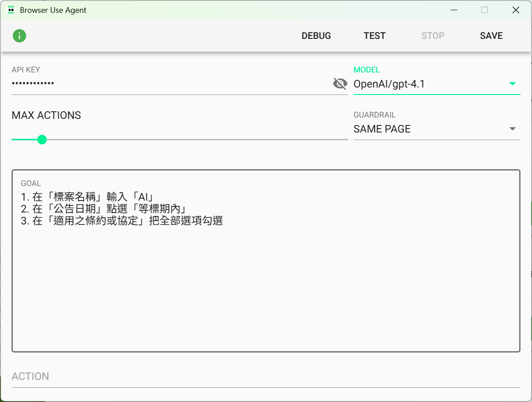Click the middle of MAX ACTIONS track
This screenshot has height=402, width=532.
pos(180,140)
